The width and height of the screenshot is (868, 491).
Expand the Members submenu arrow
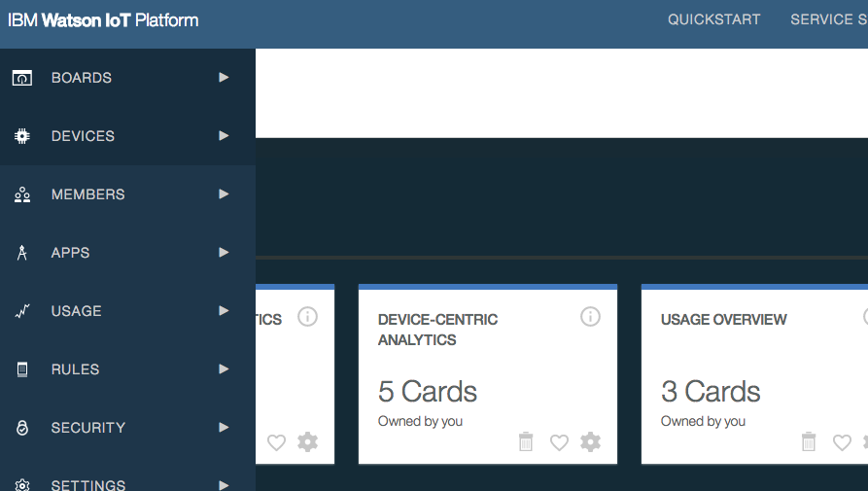coord(224,194)
